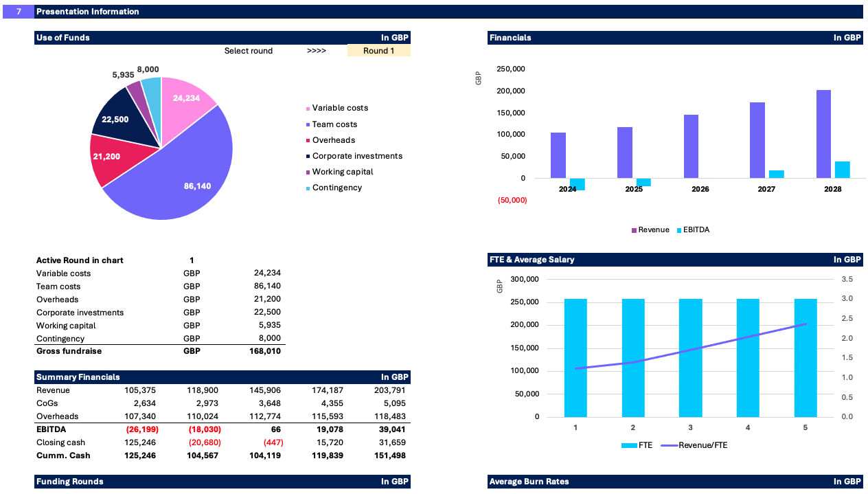The image size is (868, 494).
Task: Click the 2028 Revenue bar in Financials chart
Action: 823,134
